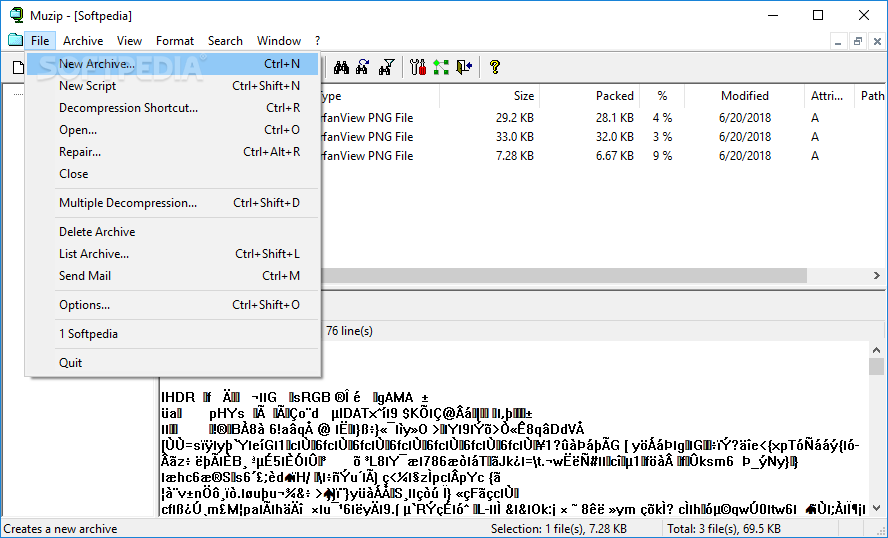Click the Muzip document icon beside File menu

15,40
